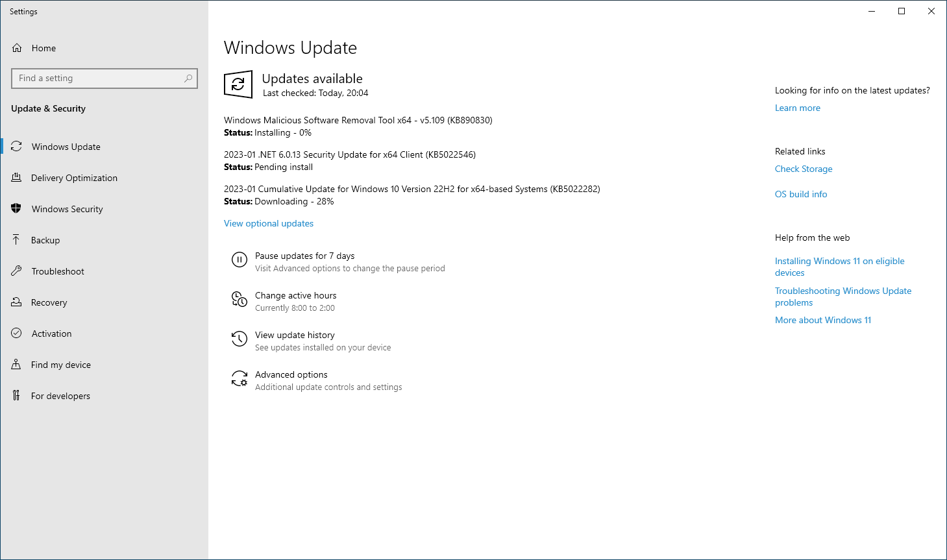Click 'Last checked: Today, 20:04' text
Viewport: 947px width, 560px height.
[x=315, y=93]
